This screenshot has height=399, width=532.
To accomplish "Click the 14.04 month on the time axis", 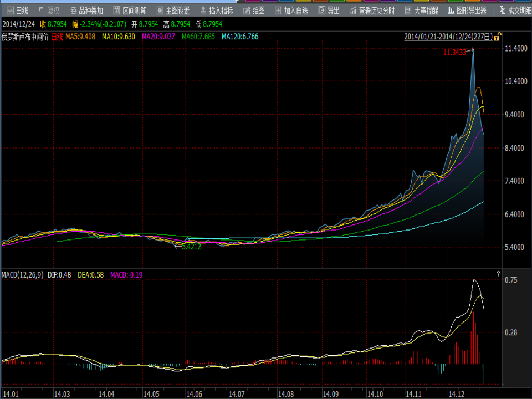I will (x=106, y=394).
